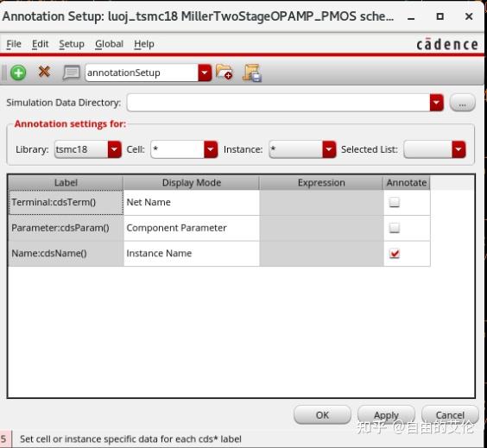
Task: Click the orange X delete icon
Action: [x=44, y=72]
